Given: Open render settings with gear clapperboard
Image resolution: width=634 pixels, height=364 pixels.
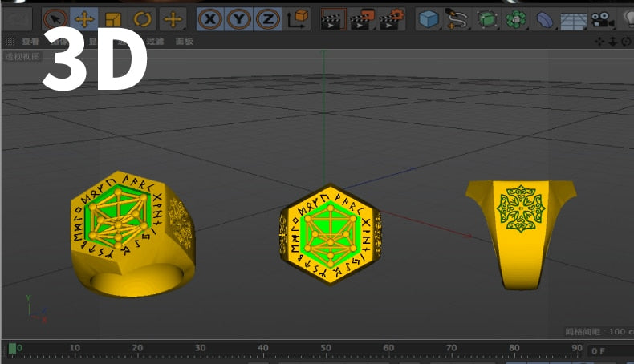Looking at the screenshot, I should 391,19.
